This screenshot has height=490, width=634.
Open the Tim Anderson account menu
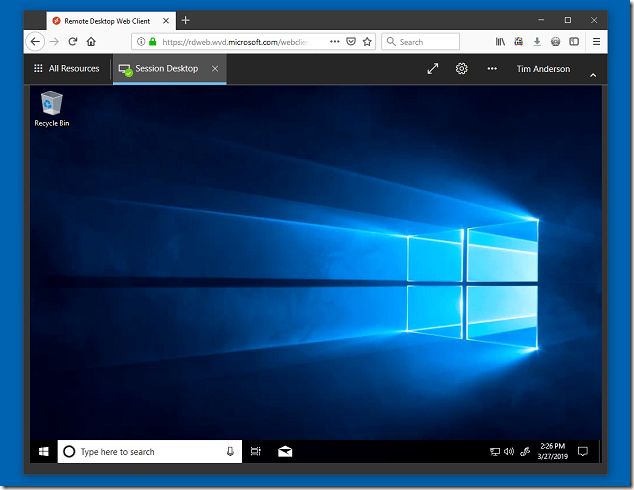543,69
